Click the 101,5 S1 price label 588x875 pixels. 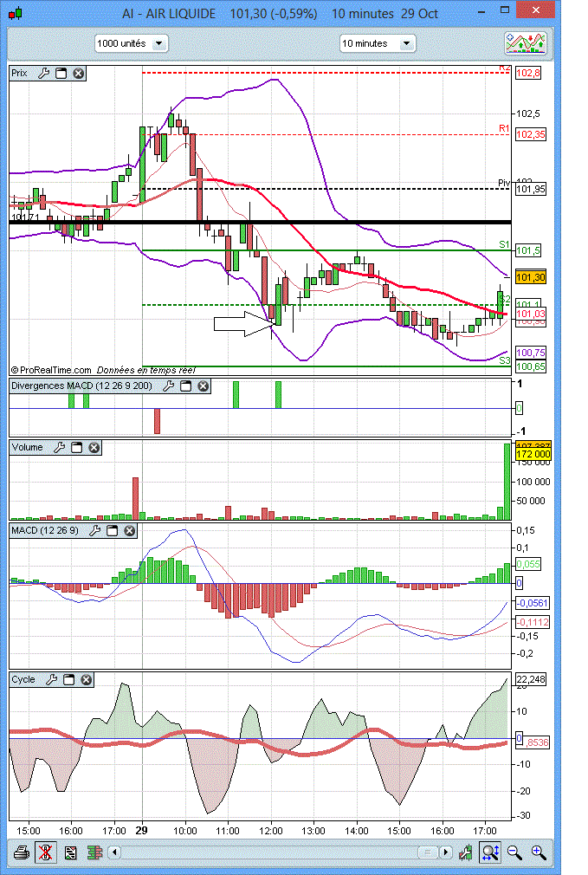click(x=528, y=250)
